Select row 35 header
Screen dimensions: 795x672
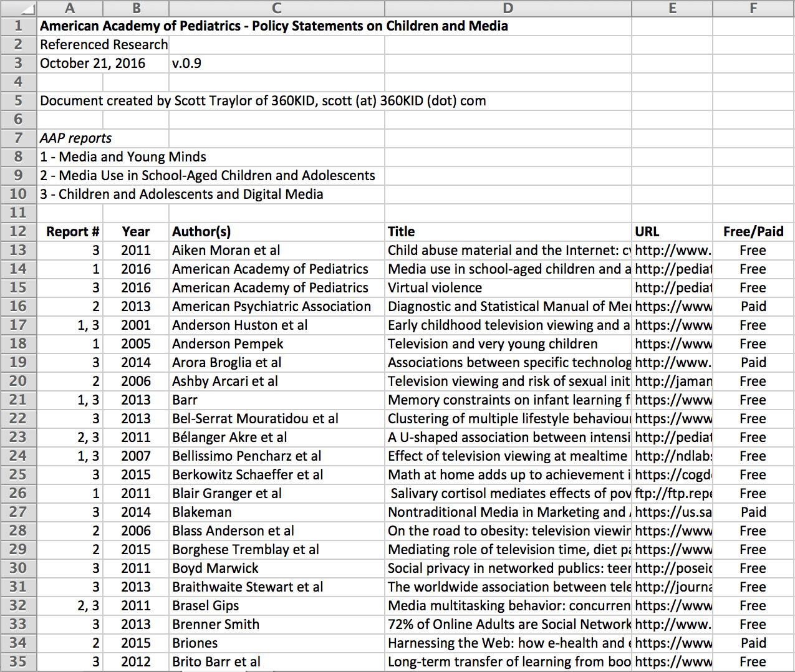coord(18,661)
